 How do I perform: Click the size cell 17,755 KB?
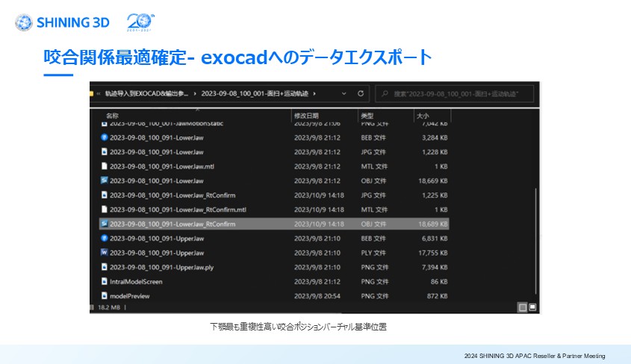[433, 253]
